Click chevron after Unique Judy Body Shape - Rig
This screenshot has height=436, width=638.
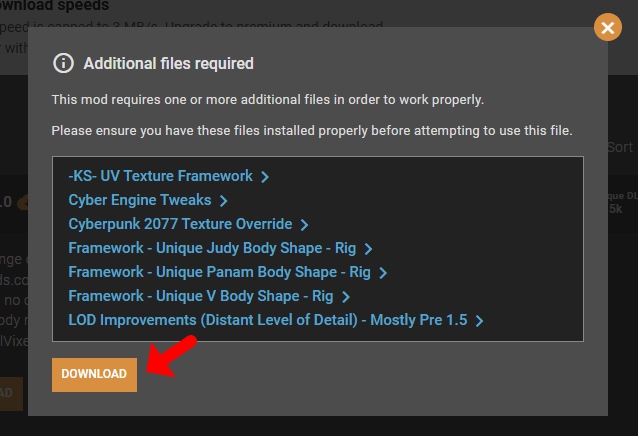(369, 249)
